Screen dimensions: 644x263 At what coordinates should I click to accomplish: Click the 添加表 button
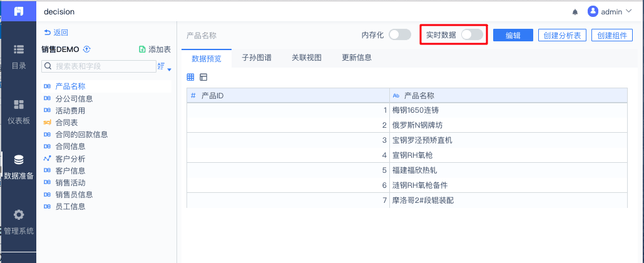[155, 49]
